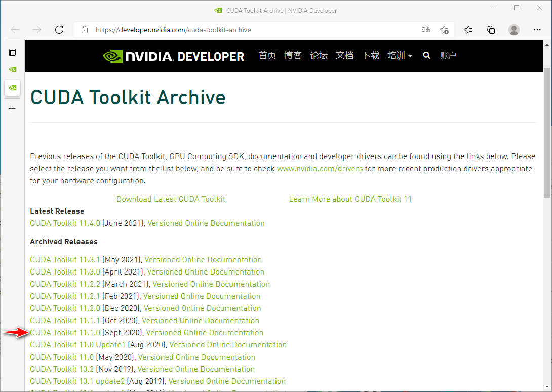This screenshot has height=392, width=552.
Task: Open the Settings and more ellipsis menu
Action: coord(537,30)
